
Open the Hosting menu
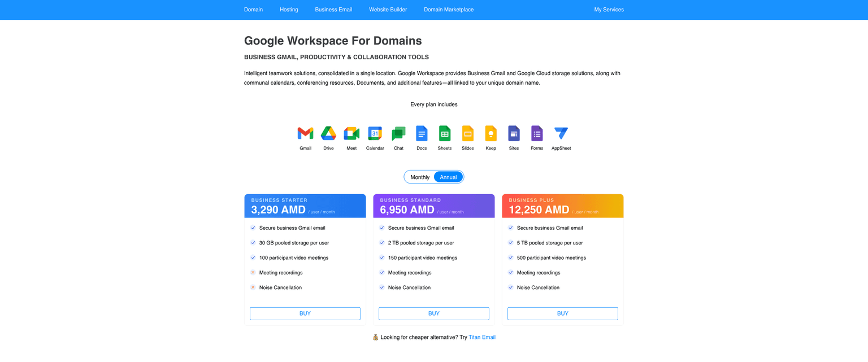[289, 10]
